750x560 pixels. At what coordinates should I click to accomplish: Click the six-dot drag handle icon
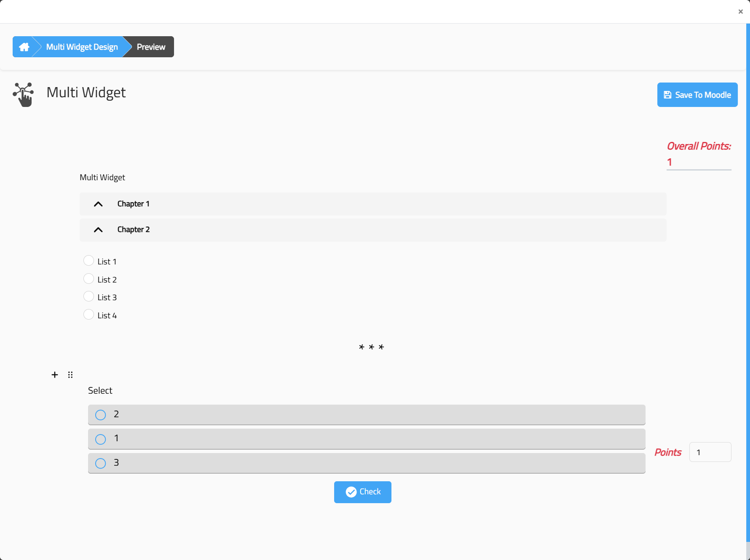click(x=70, y=374)
